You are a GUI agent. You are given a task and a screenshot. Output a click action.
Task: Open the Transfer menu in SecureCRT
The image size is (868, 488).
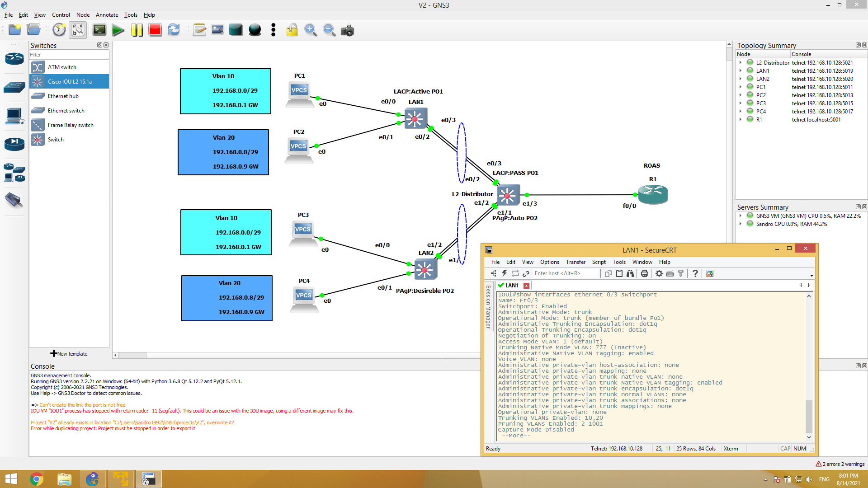[575, 262]
